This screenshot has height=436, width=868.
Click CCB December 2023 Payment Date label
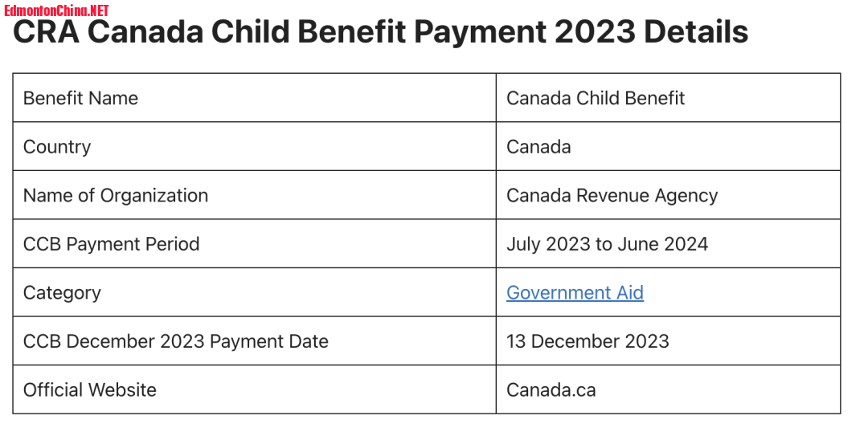pos(175,341)
